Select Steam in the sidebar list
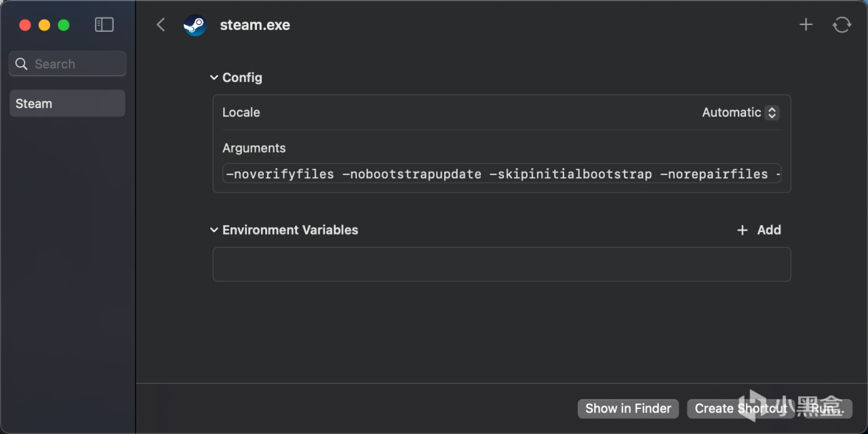868x434 pixels. (67, 104)
